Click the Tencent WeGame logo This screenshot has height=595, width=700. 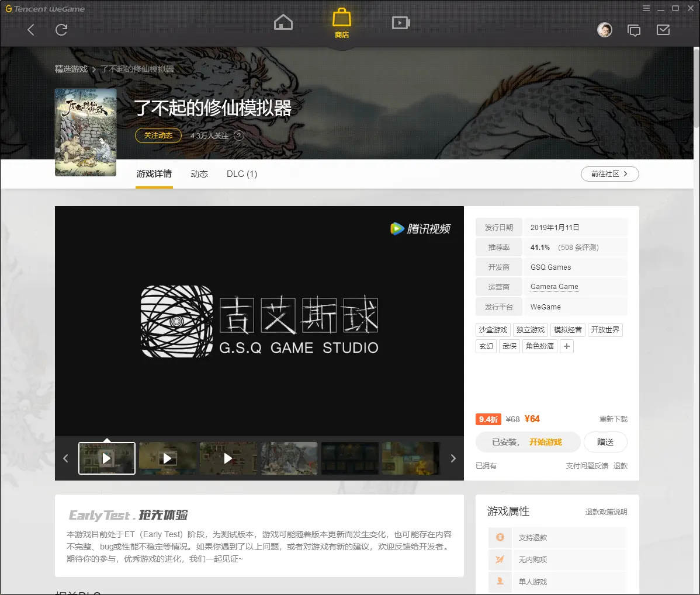click(x=45, y=9)
